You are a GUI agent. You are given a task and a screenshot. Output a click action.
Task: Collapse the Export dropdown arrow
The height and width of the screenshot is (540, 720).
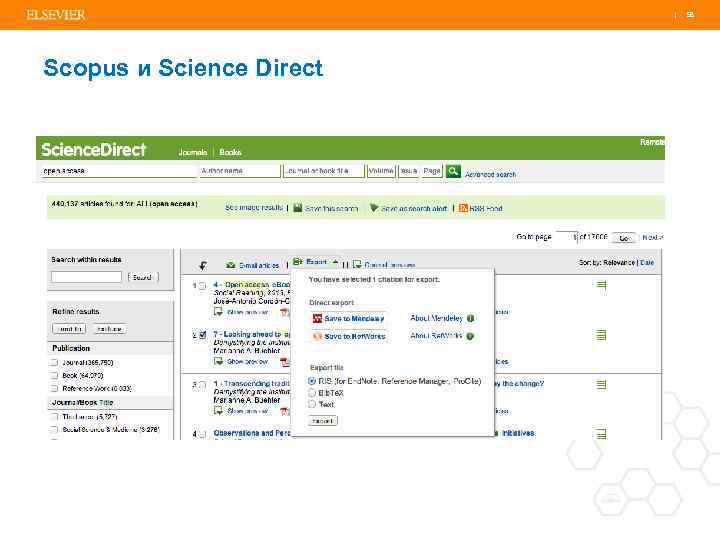coord(335,262)
